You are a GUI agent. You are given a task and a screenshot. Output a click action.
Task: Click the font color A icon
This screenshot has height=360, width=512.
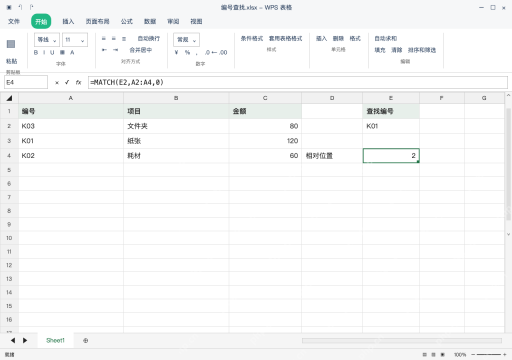72,52
